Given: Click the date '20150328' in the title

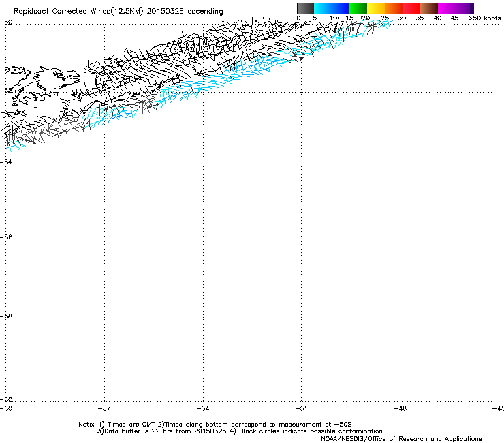Looking at the screenshot, I should click(166, 11).
